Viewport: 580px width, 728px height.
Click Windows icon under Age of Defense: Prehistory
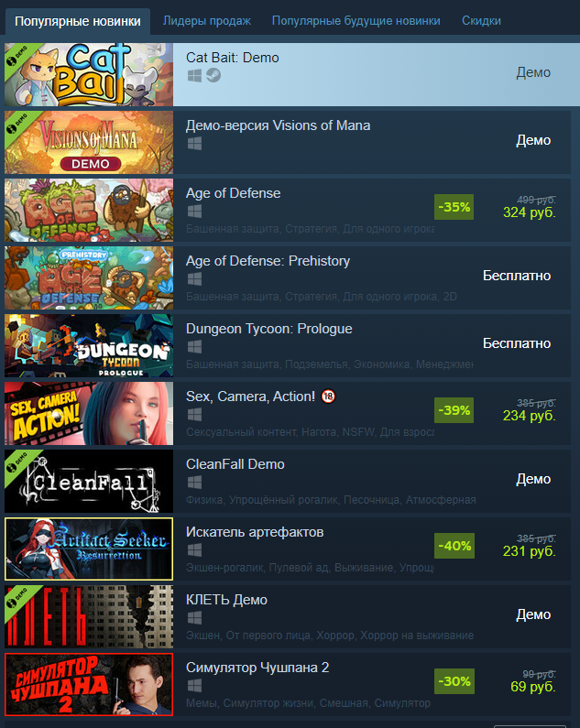point(194,279)
